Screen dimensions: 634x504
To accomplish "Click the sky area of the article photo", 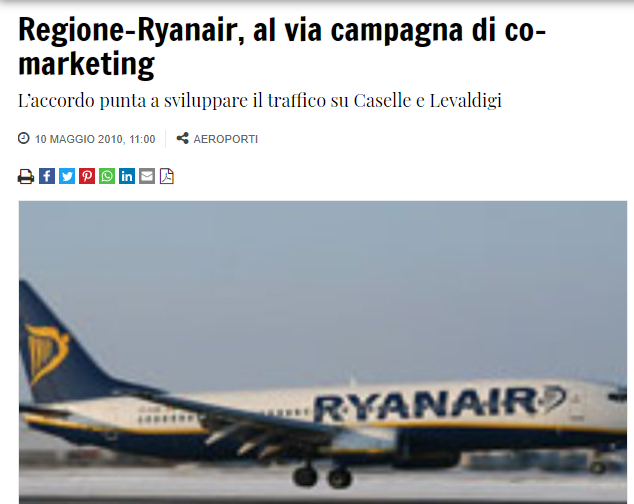I will coord(323,283).
